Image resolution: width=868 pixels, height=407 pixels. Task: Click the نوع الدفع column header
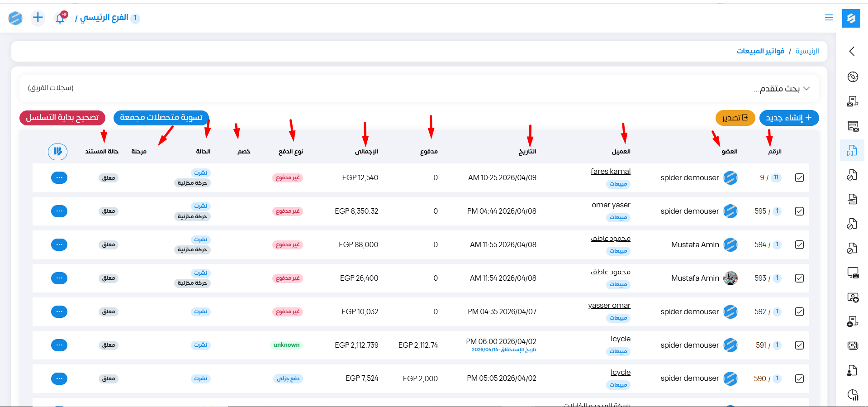(291, 152)
